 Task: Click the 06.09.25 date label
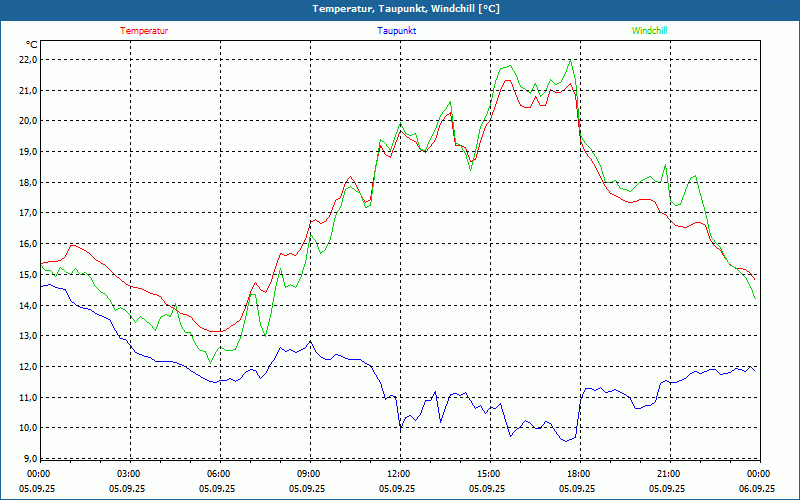[758, 489]
